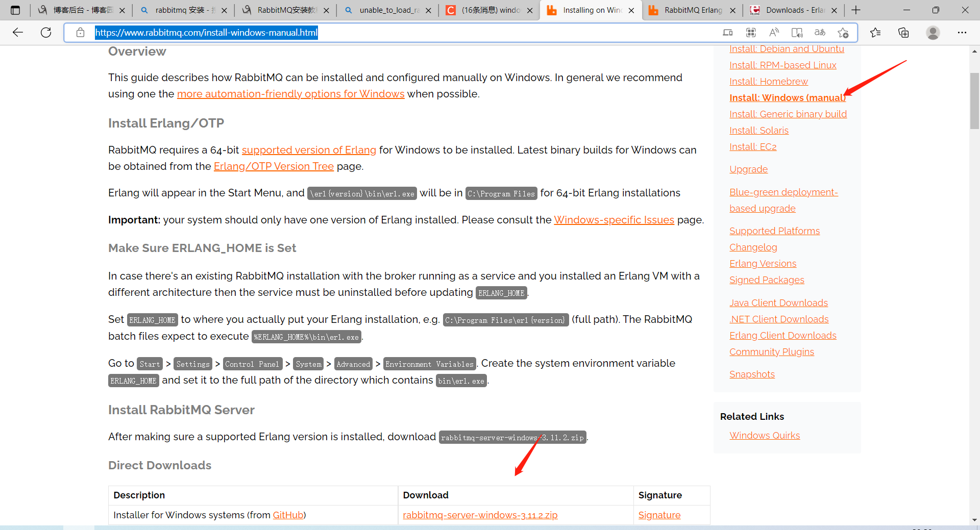
Task: Close the 'Installing on Windows' tab
Action: pyautogui.click(x=631, y=10)
